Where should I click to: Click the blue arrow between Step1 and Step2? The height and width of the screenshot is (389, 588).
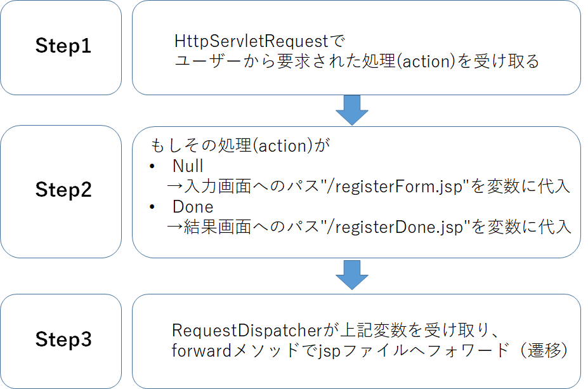point(352,110)
